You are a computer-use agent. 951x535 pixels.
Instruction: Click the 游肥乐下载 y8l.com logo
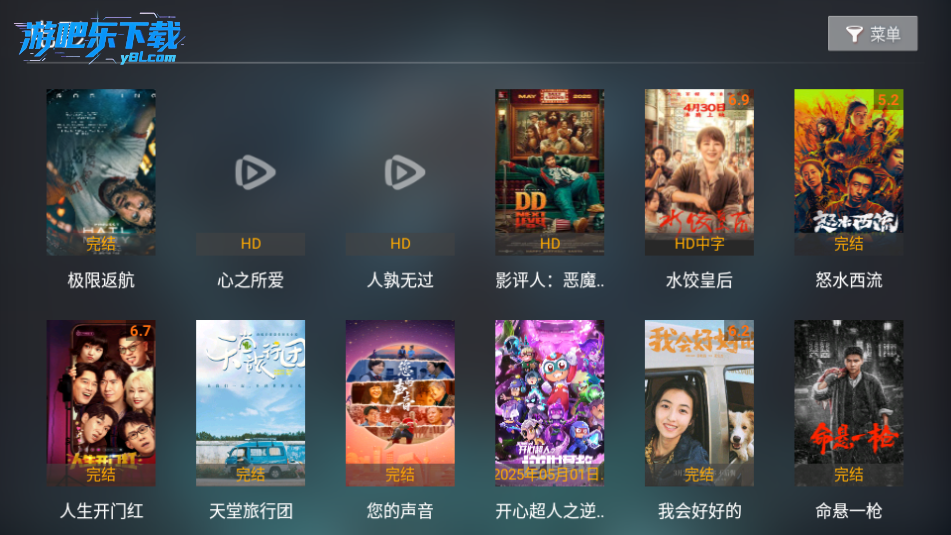pos(100,39)
